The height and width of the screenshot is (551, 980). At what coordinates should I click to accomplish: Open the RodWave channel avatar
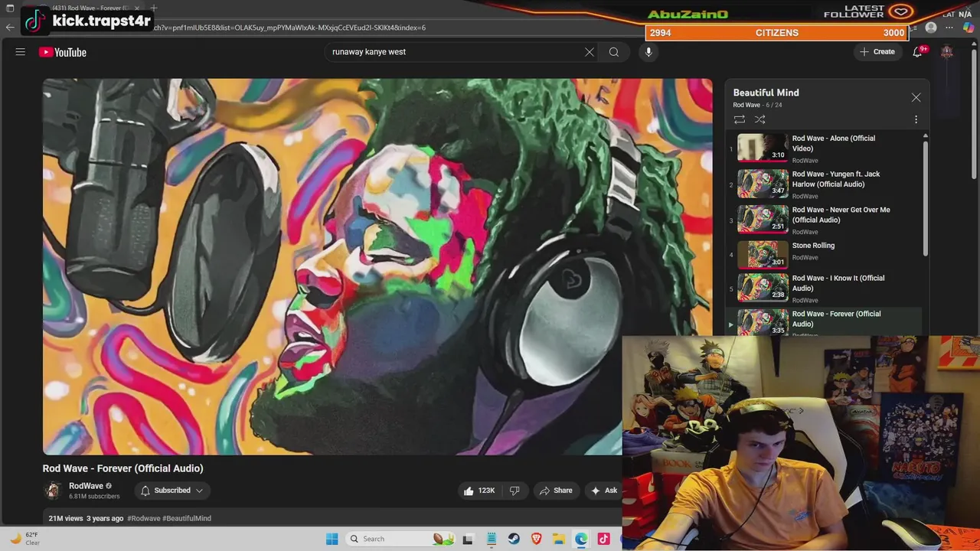tap(53, 491)
